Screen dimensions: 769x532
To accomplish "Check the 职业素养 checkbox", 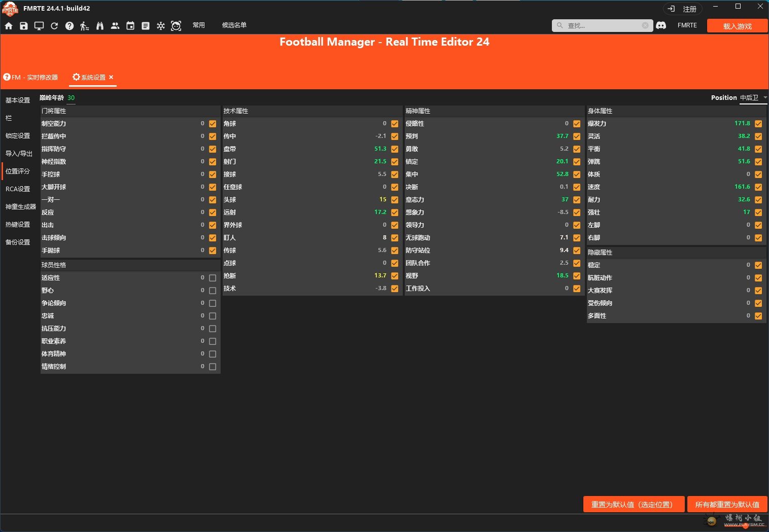I will pos(213,341).
